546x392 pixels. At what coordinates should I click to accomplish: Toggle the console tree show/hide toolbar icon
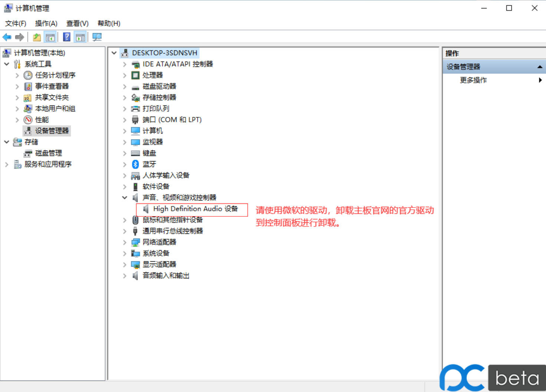(50, 37)
